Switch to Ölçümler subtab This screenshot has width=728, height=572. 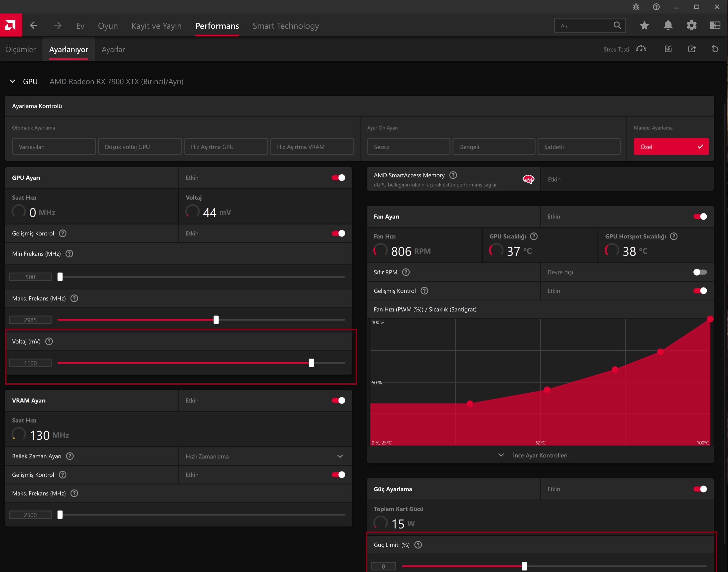coord(21,49)
